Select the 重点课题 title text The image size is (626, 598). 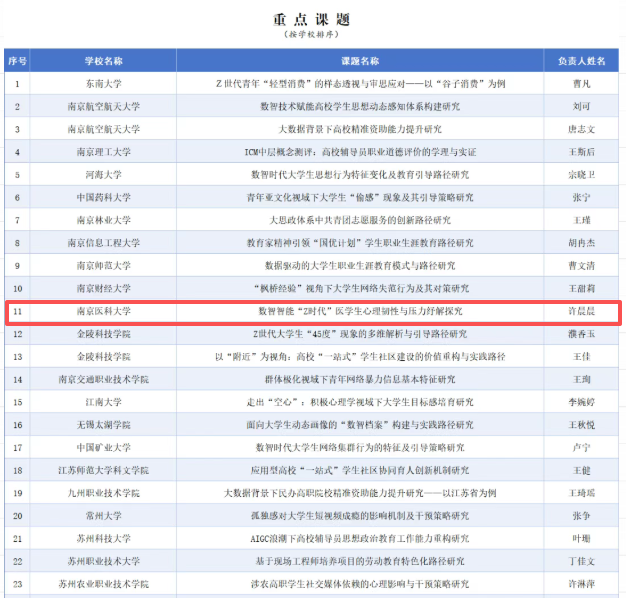coord(311,20)
